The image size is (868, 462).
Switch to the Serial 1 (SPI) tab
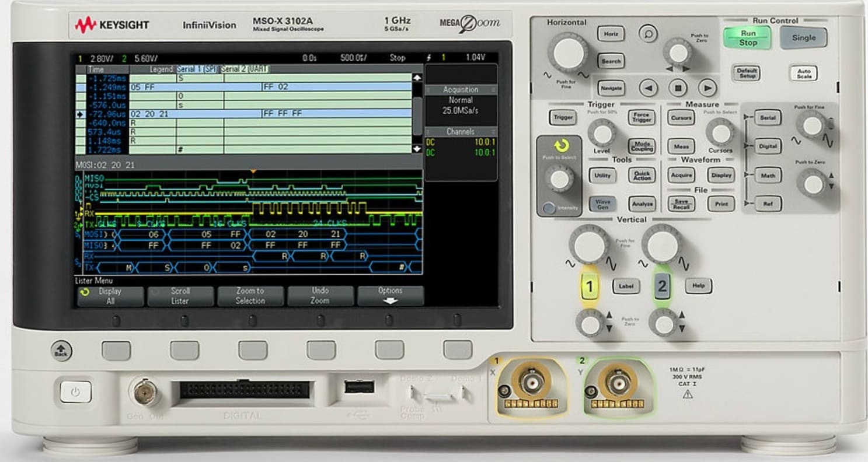[197, 69]
